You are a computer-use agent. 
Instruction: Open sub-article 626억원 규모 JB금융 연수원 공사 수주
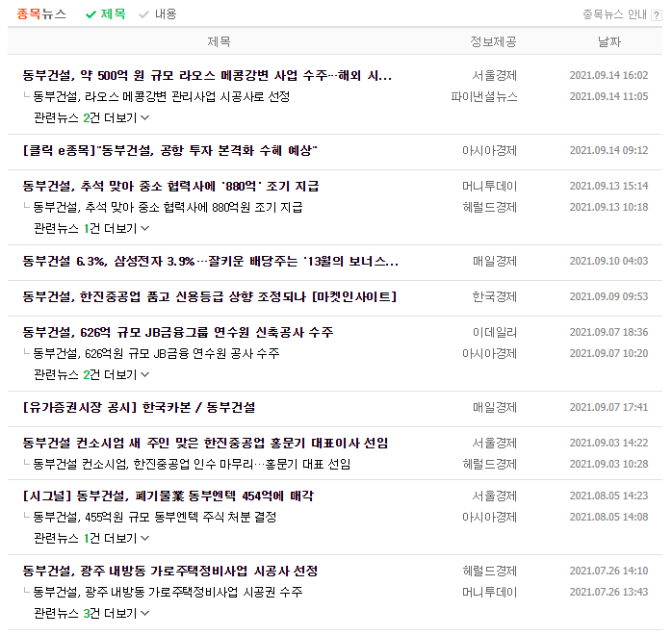pyautogui.click(x=156, y=353)
